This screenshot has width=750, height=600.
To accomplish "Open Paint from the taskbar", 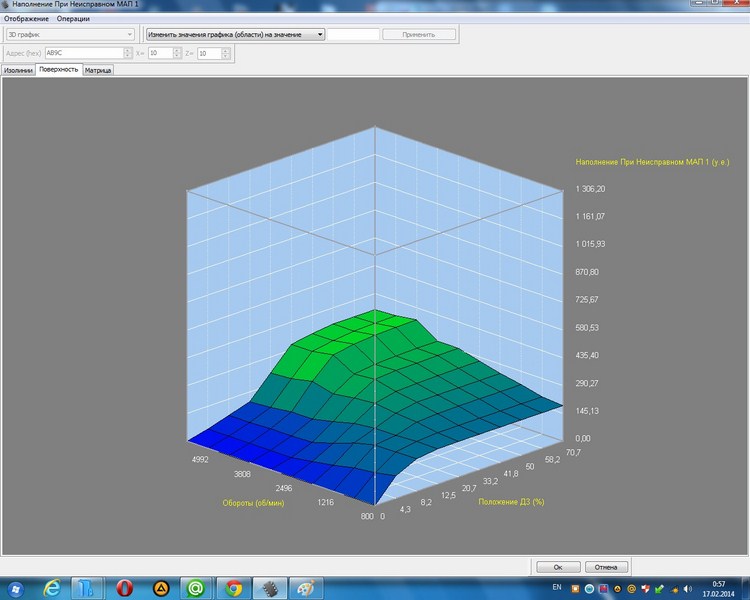I will tap(305, 587).
